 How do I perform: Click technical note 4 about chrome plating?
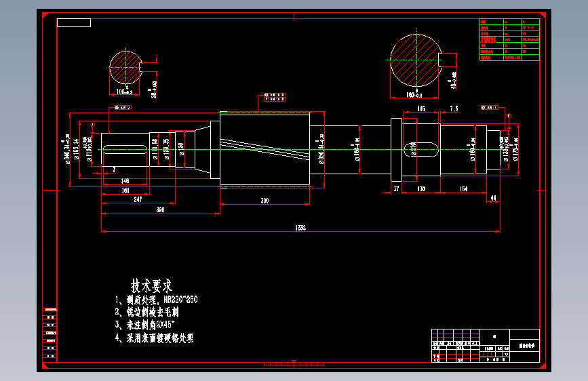pyautogui.click(x=154, y=338)
